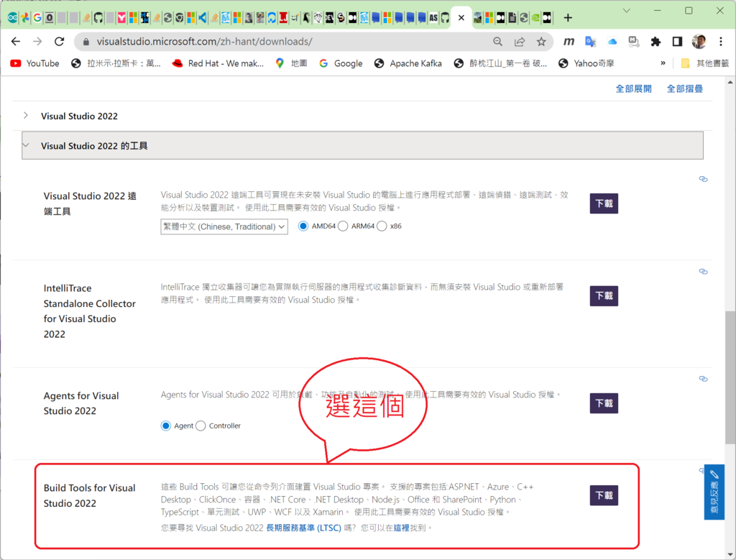Open the 意見反應 feedback tab

714,492
